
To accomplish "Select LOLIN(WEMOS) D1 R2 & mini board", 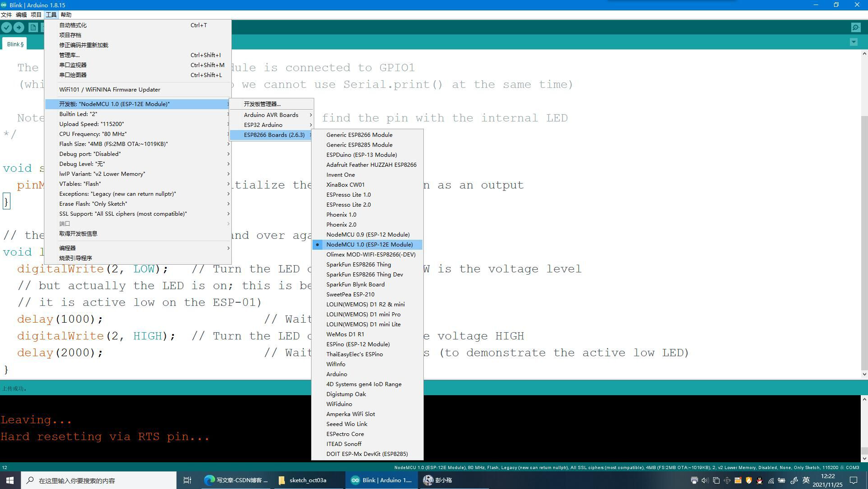I will click(368, 305).
